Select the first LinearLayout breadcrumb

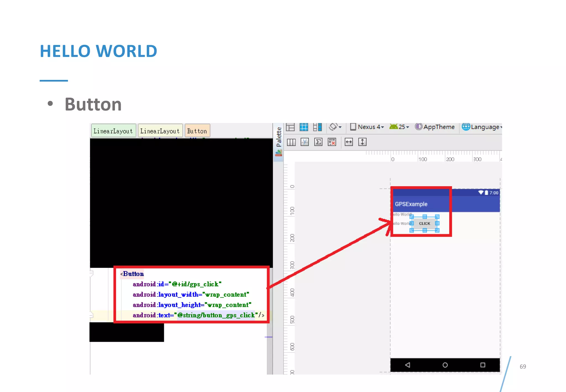113,131
